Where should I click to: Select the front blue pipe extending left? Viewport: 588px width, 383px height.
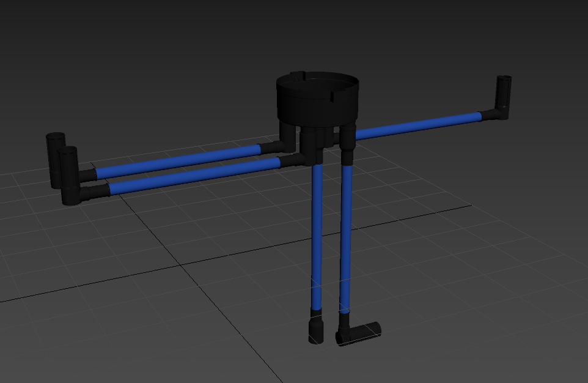pos(194,176)
